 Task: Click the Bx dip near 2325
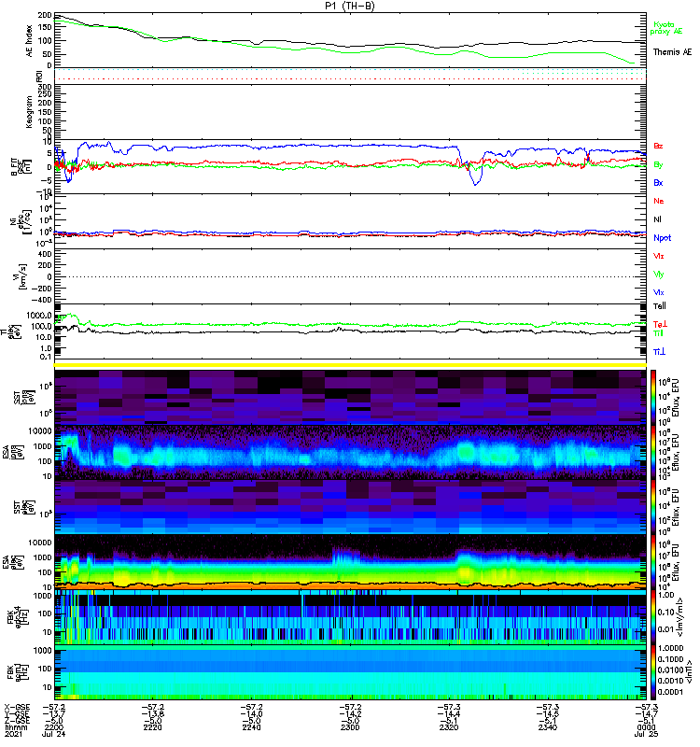pos(475,183)
